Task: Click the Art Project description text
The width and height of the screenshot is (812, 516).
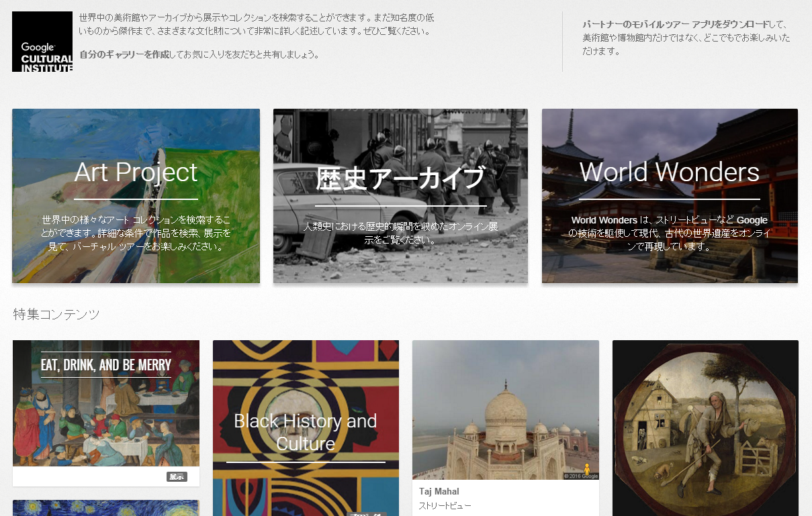Action: [136, 233]
